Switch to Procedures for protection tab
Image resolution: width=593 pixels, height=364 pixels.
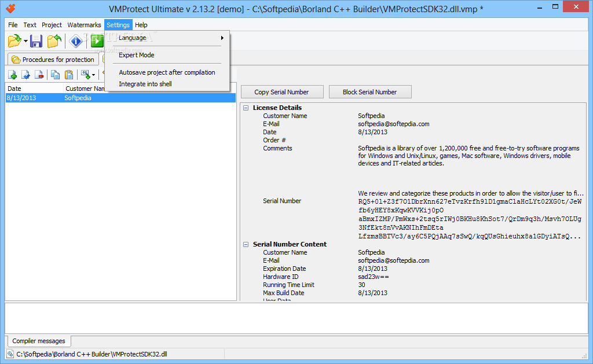click(x=53, y=60)
